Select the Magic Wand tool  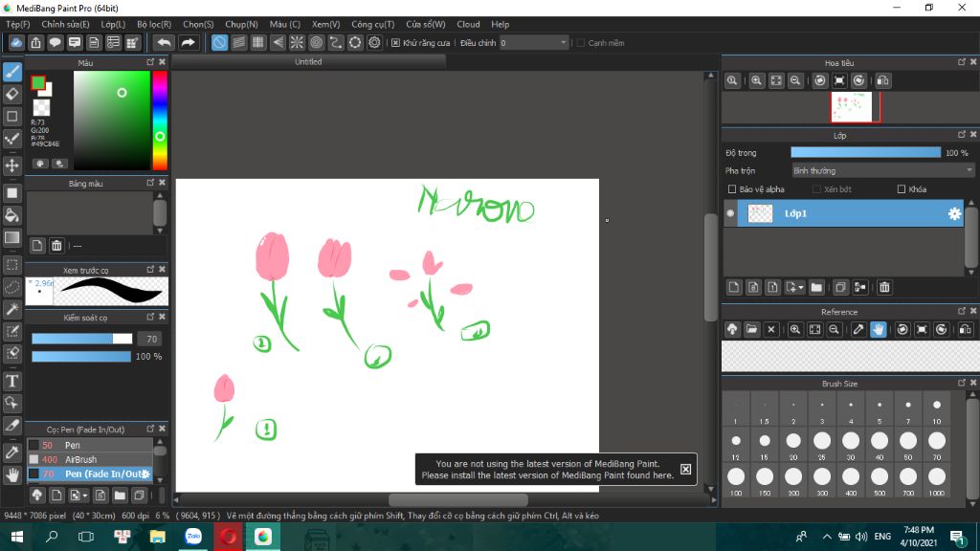click(11, 309)
